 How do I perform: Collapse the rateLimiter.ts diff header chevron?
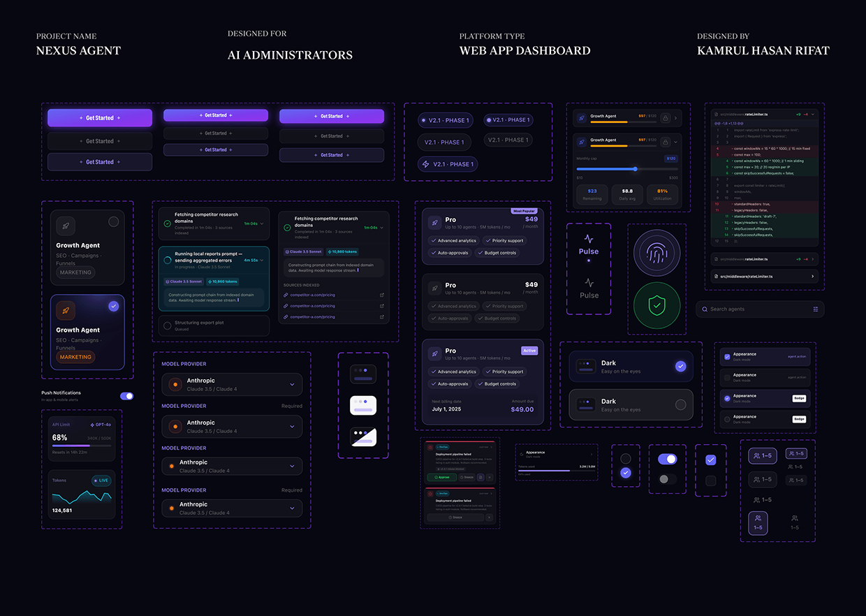[813, 114]
